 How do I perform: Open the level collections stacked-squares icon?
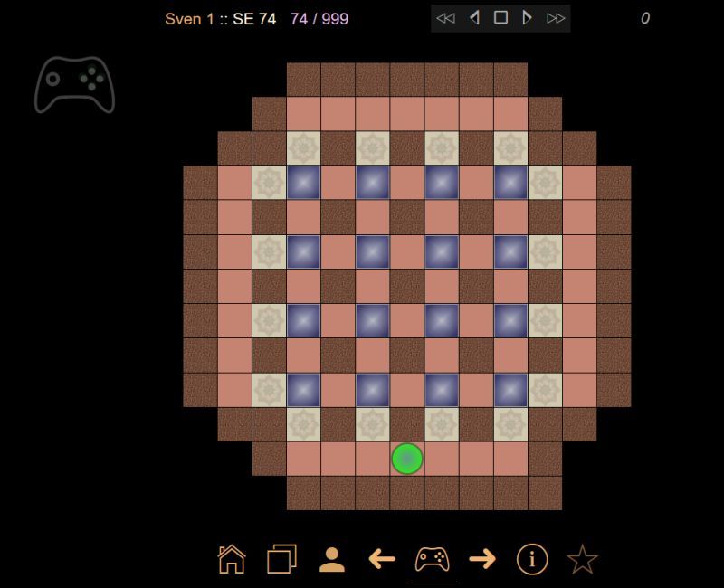click(281, 559)
